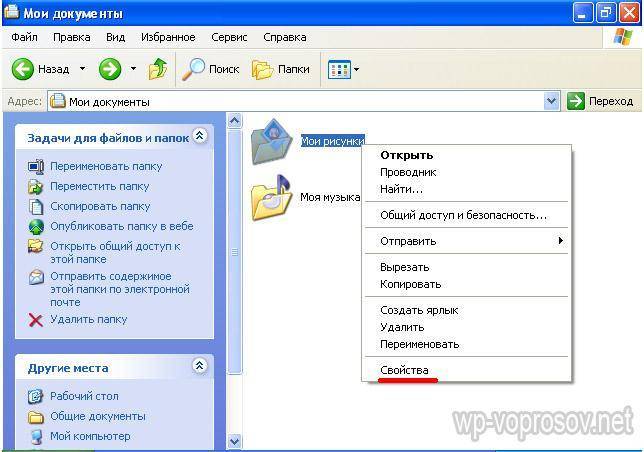Collapse the Другие места panel
Viewport: 644px width, 452px height.
200,365
